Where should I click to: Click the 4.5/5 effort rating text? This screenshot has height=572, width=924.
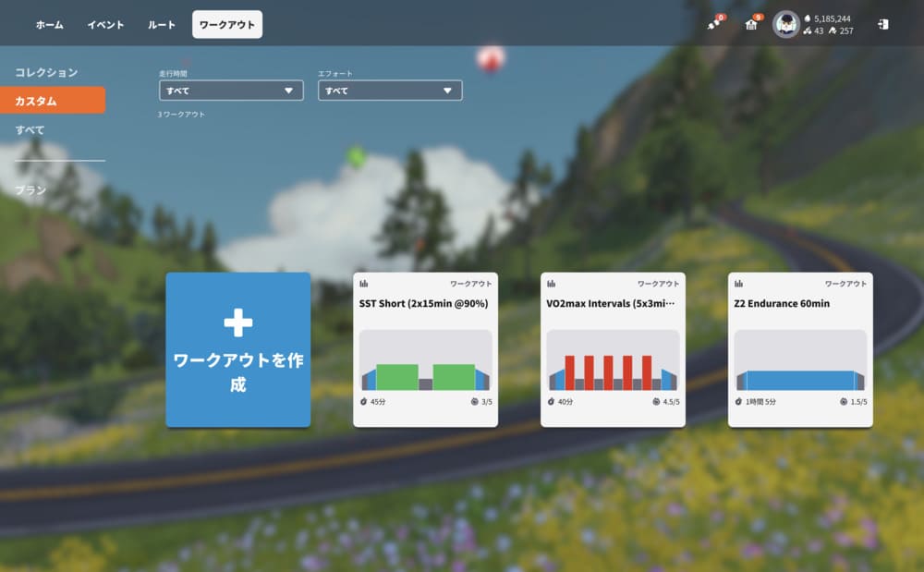click(671, 402)
